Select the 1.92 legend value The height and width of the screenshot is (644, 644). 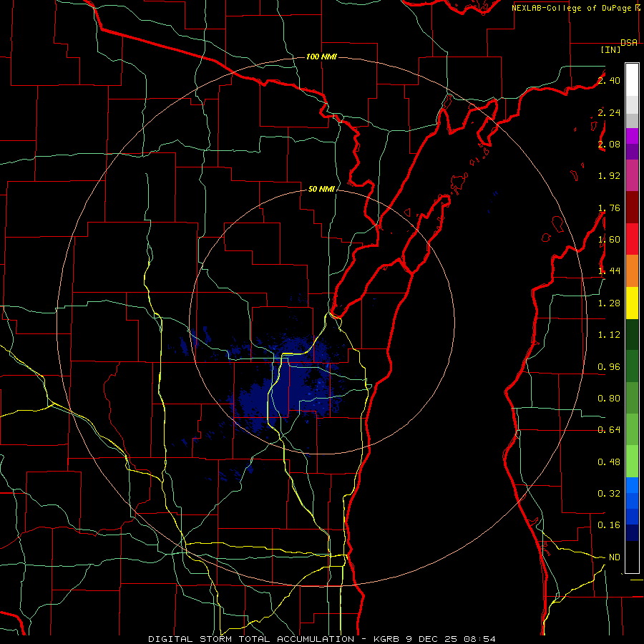(x=609, y=176)
